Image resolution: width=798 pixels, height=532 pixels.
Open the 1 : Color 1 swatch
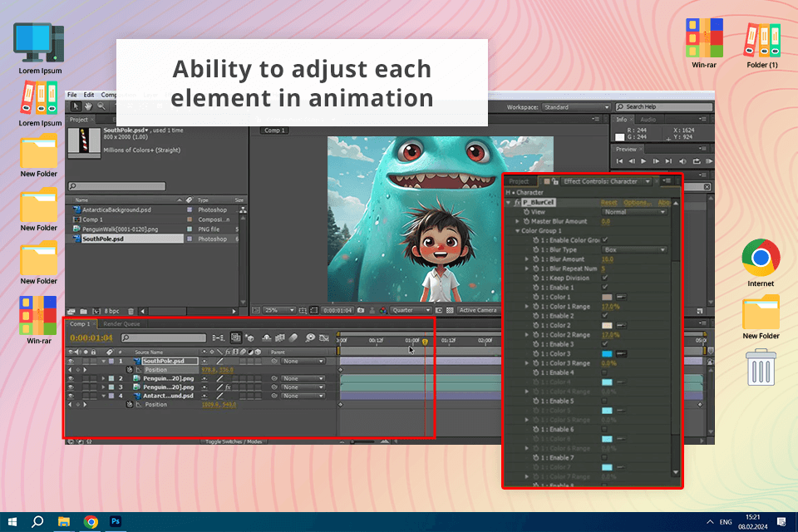607,297
